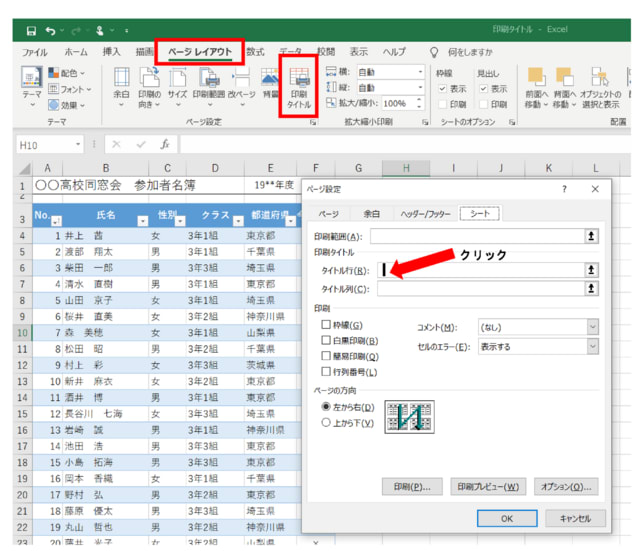The image size is (640, 551).
Task: Switch to the ページ レイアウト ribbon tab
Action: pos(200,52)
